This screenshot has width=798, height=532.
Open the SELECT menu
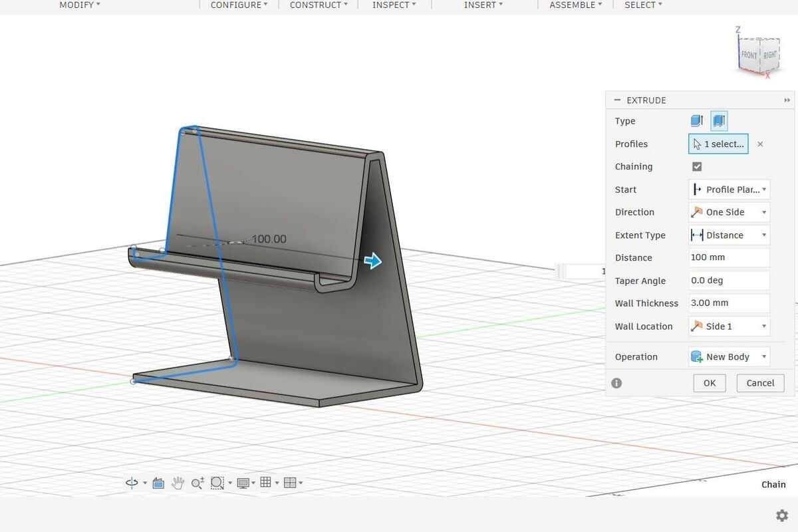coord(643,5)
